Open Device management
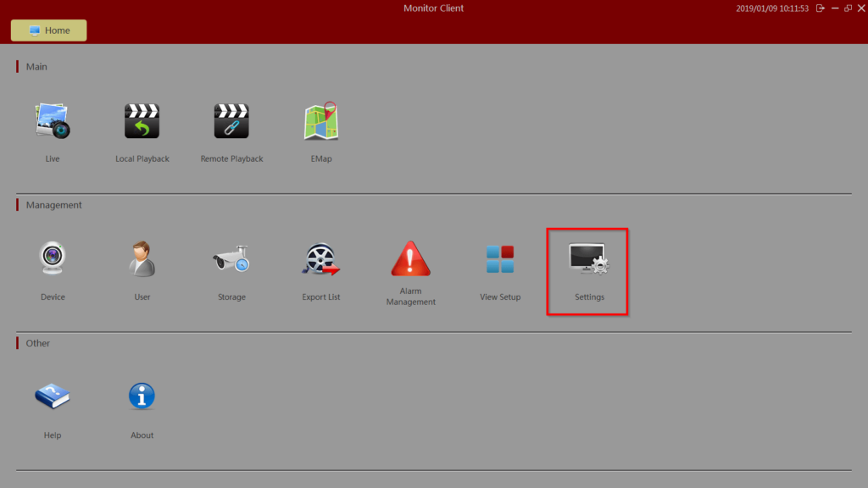Viewport: 868px width, 488px height. pyautogui.click(x=53, y=258)
